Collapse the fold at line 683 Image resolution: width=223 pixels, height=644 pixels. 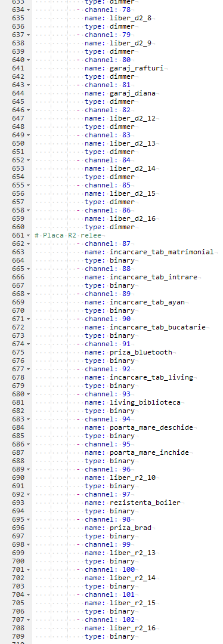coord(29,420)
